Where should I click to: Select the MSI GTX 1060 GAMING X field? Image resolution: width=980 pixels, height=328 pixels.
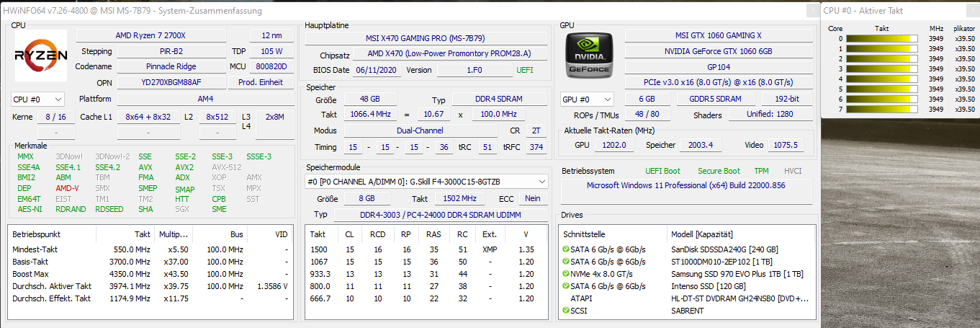point(718,35)
